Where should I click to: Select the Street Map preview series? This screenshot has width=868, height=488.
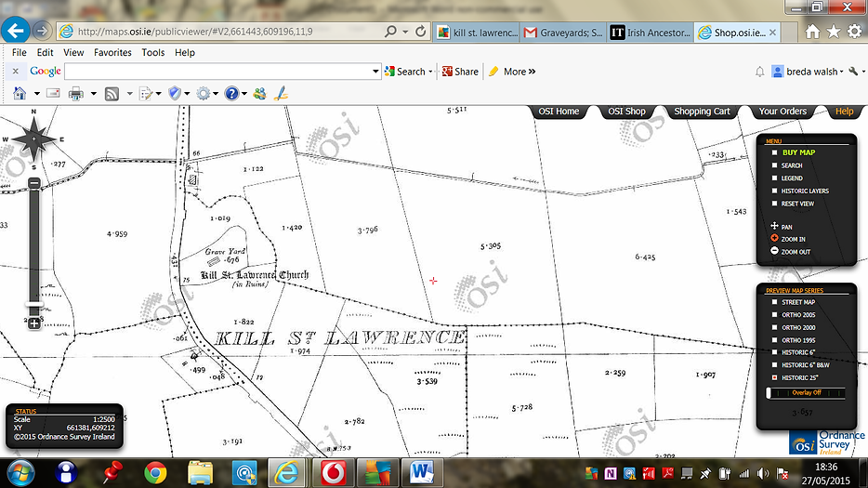click(x=774, y=302)
